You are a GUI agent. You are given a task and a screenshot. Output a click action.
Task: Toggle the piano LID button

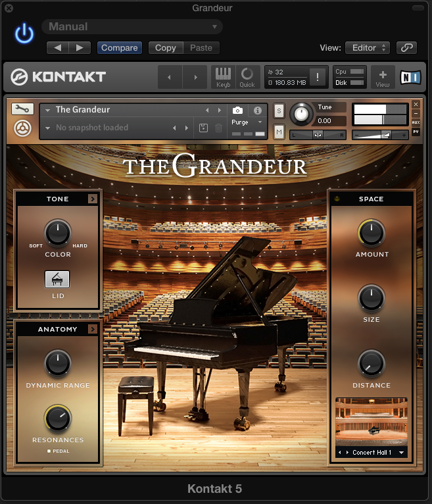pyautogui.click(x=57, y=280)
